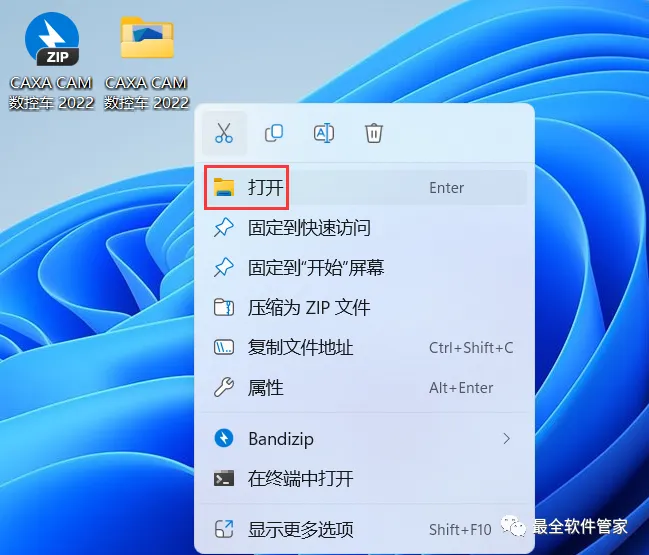Choose 固定到"开始"屏幕 menu entry
The width and height of the screenshot is (649, 555).
(364, 267)
